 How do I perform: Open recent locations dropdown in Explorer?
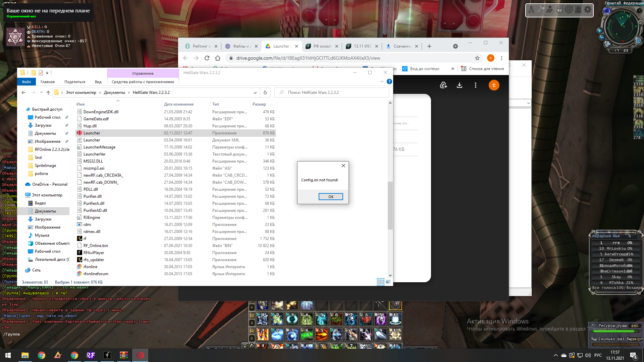click(x=41, y=93)
